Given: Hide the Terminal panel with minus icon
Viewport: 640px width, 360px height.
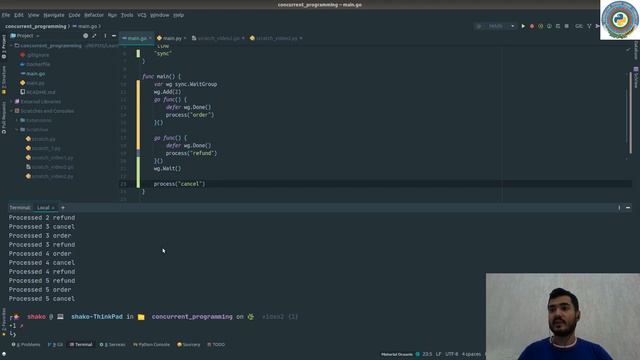Looking at the screenshot, I should pyautogui.click(x=628, y=208).
